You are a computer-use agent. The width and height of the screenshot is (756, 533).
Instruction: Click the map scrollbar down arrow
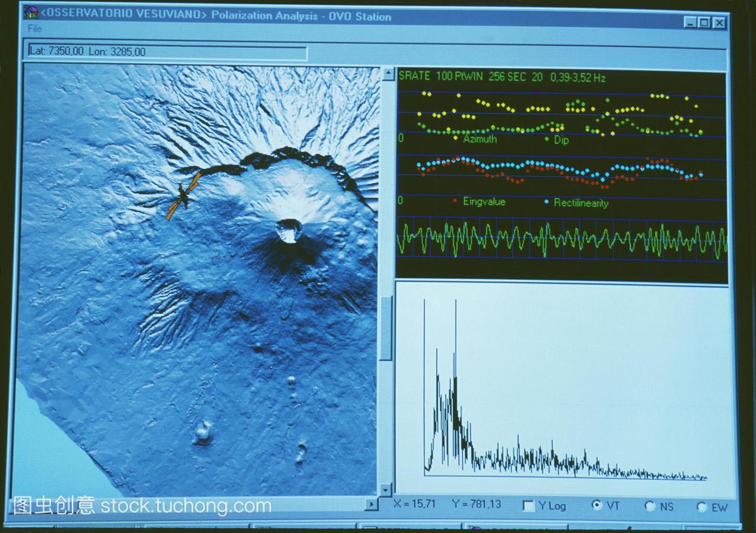[386, 489]
